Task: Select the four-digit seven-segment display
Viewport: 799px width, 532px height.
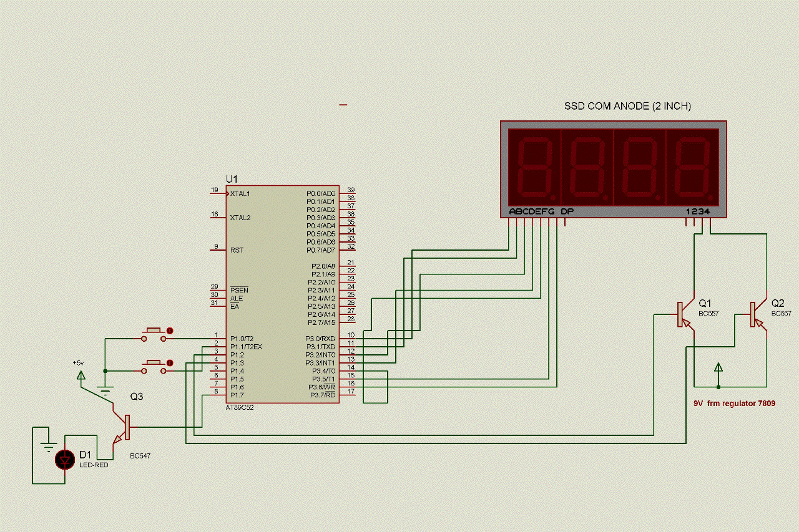Action: [612, 168]
